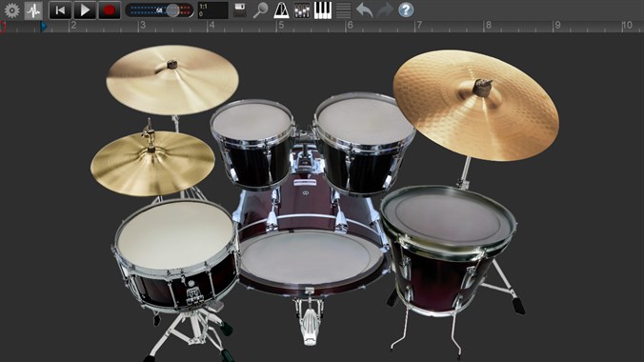Hit the snare drum head

pos(175,235)
